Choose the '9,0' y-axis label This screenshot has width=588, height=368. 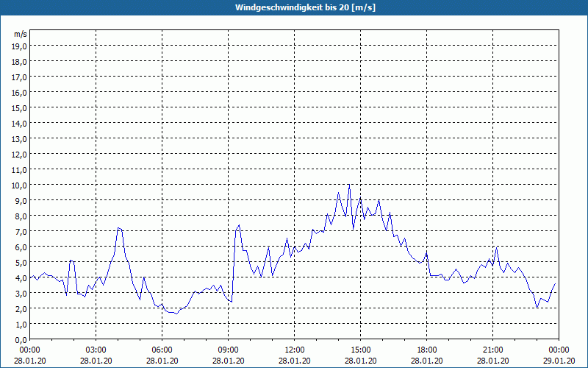pos(21,200)
